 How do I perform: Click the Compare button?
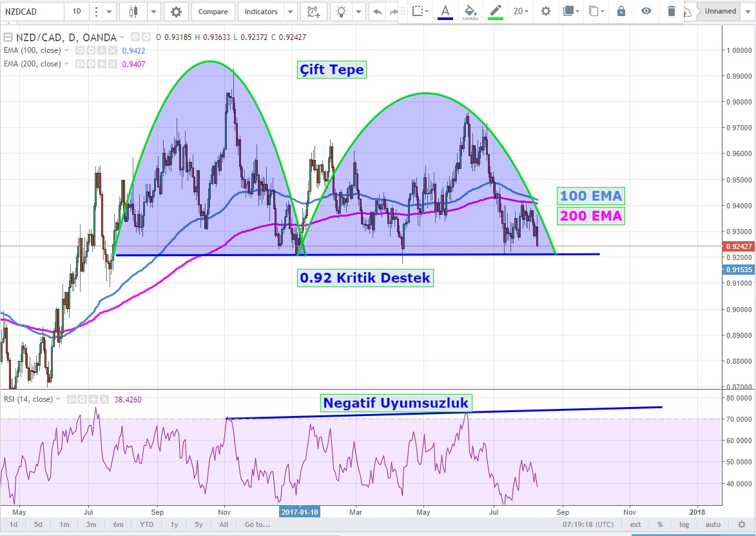pyautogui.click(x=213, y=12)
